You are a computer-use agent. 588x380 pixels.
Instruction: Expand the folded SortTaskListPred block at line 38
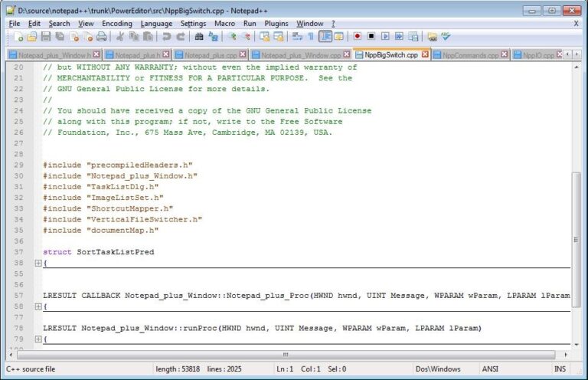pyautogui.click(x=38, y=263)
